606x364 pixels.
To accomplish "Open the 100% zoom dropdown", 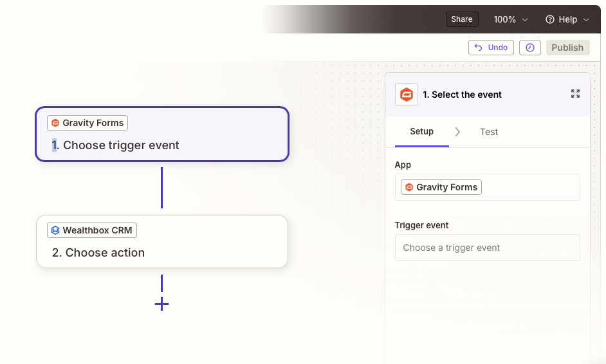I will pos(511,19).
